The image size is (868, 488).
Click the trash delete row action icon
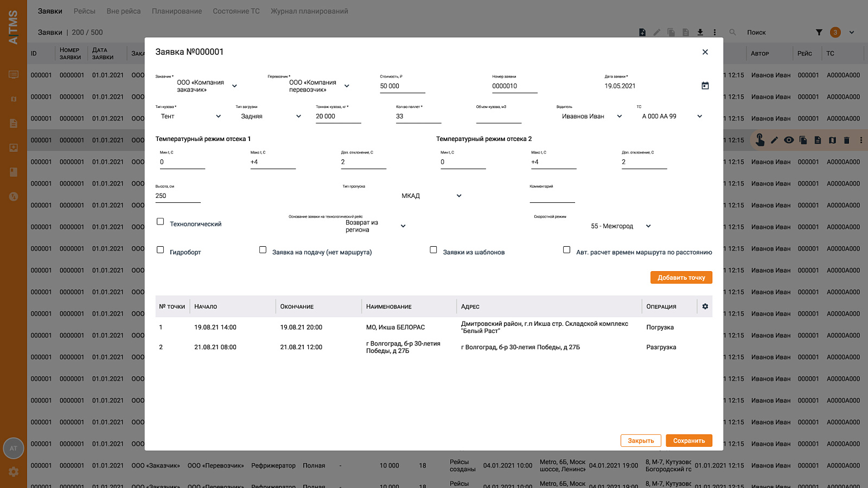(x=847, y=140)
